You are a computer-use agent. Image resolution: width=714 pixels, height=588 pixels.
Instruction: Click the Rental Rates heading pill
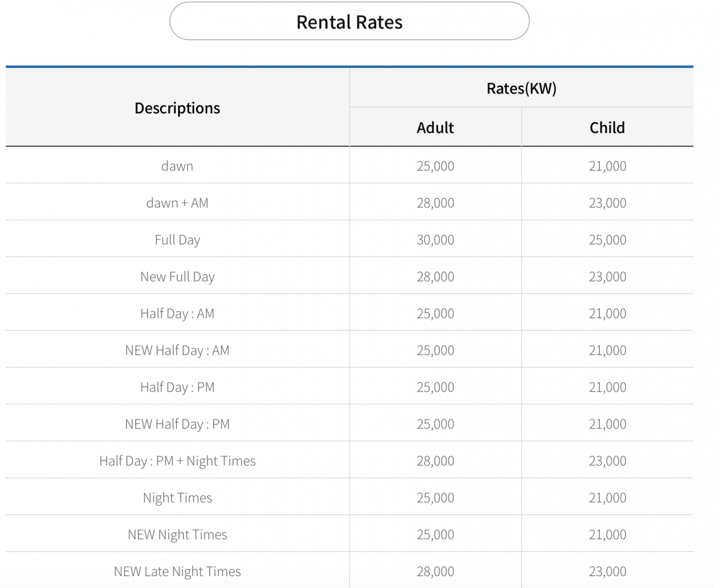349,21
